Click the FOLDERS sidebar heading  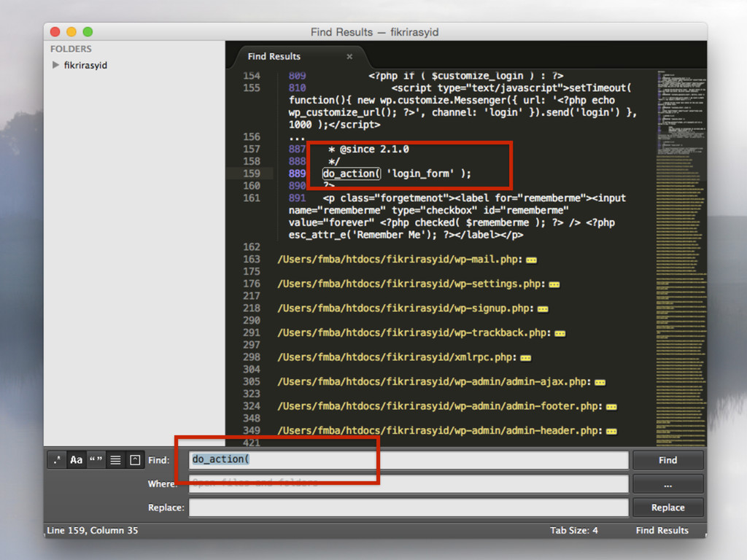coord(71,49)
